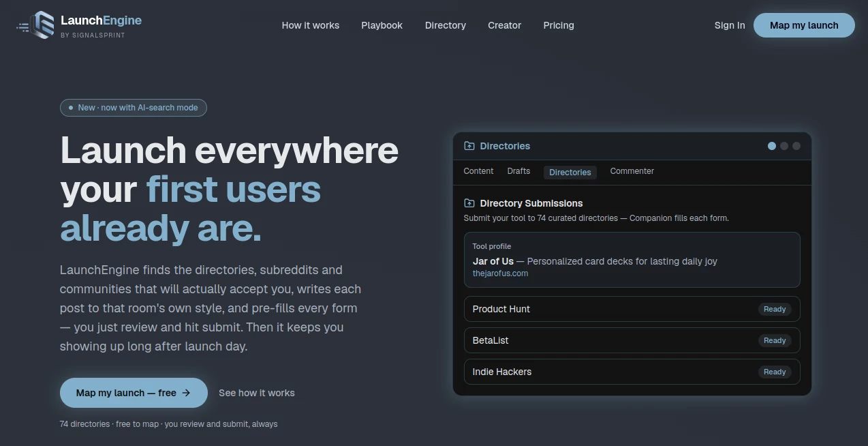This screenshot has width=868, height=446.
Task: Go to the Directory nav link
Action: (x=446, y=25)
